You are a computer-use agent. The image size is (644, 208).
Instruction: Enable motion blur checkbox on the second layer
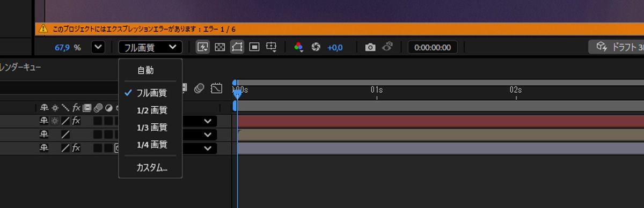98,135
